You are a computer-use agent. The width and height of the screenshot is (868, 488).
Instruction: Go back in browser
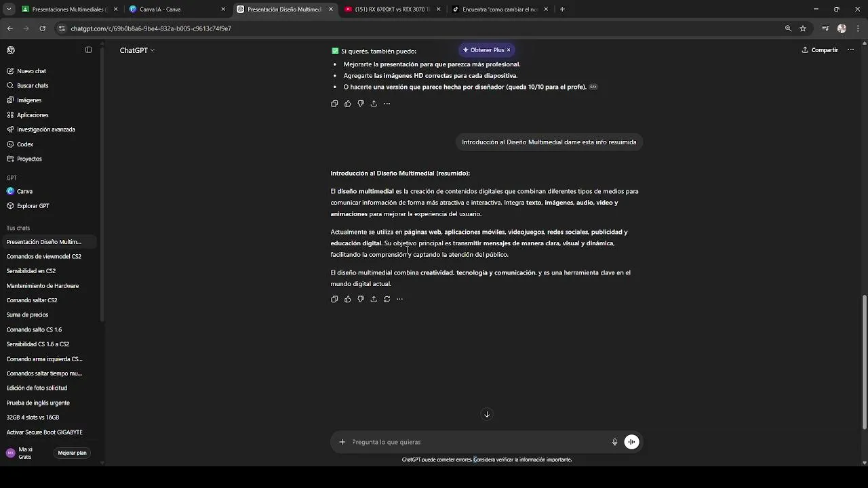(9, 28)
